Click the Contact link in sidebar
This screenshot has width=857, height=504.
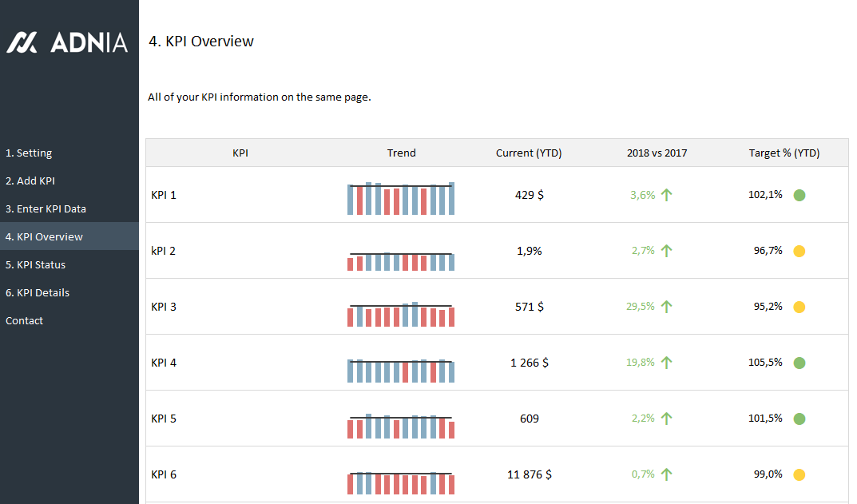[x=25, y=321]
